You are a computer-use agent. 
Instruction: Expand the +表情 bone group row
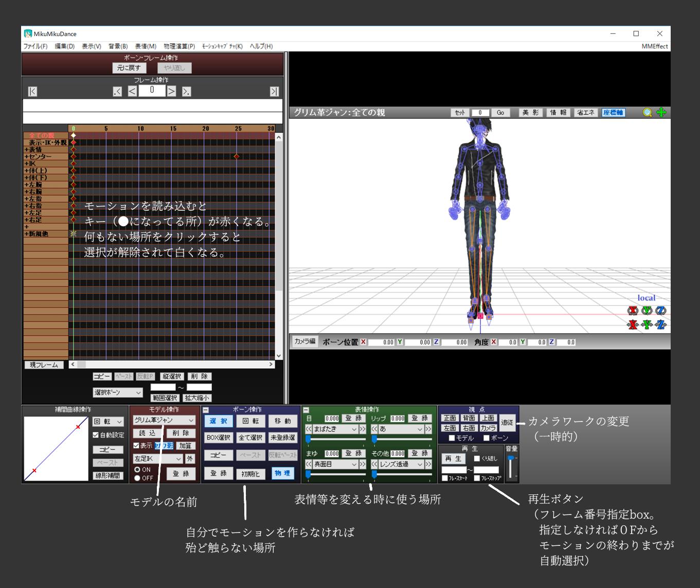coord(46,150)
